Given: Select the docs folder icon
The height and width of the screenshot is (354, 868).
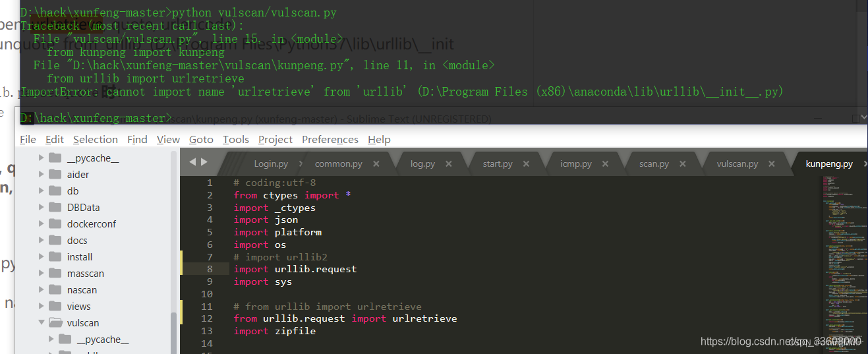Looking at the screenshot, I should pos(55,241).
